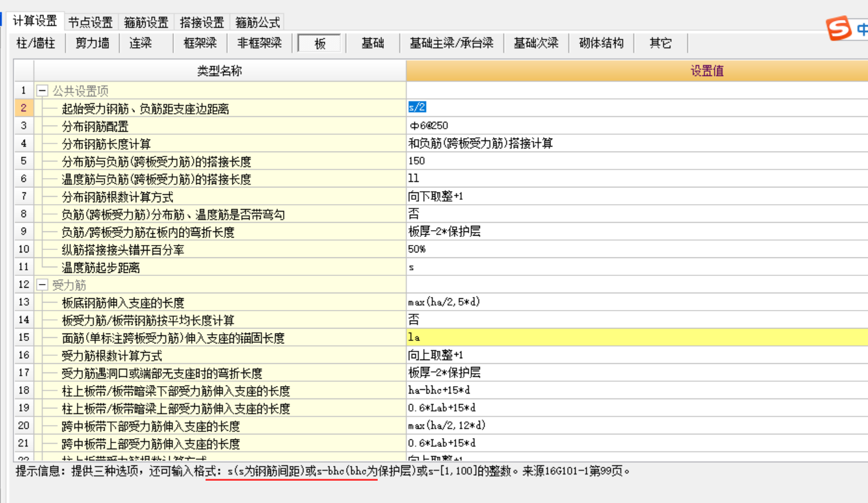Select the 非框架梁 category button
This screenshot has width=868, height=503.
[259, 43]
